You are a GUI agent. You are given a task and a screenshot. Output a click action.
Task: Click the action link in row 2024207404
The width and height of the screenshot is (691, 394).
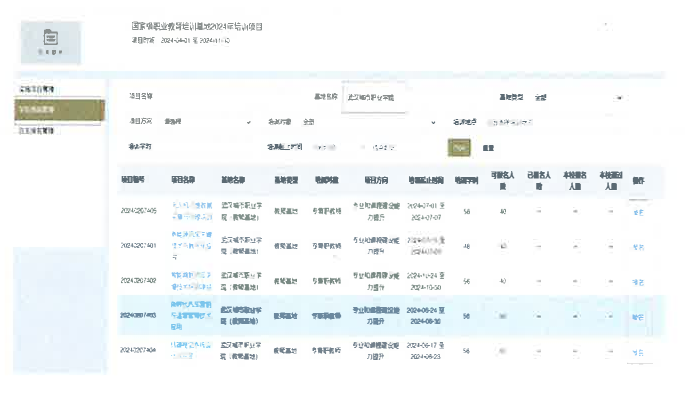click(x=638, y=353)
